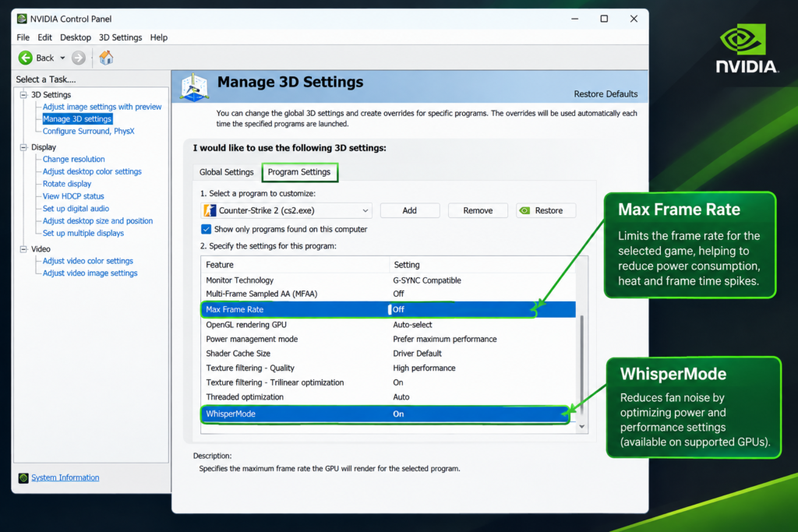Click the System Information icon
Image resolution: width=798 pixels, height=532 pixels.
pyautogui.click(x=23, y=477)
